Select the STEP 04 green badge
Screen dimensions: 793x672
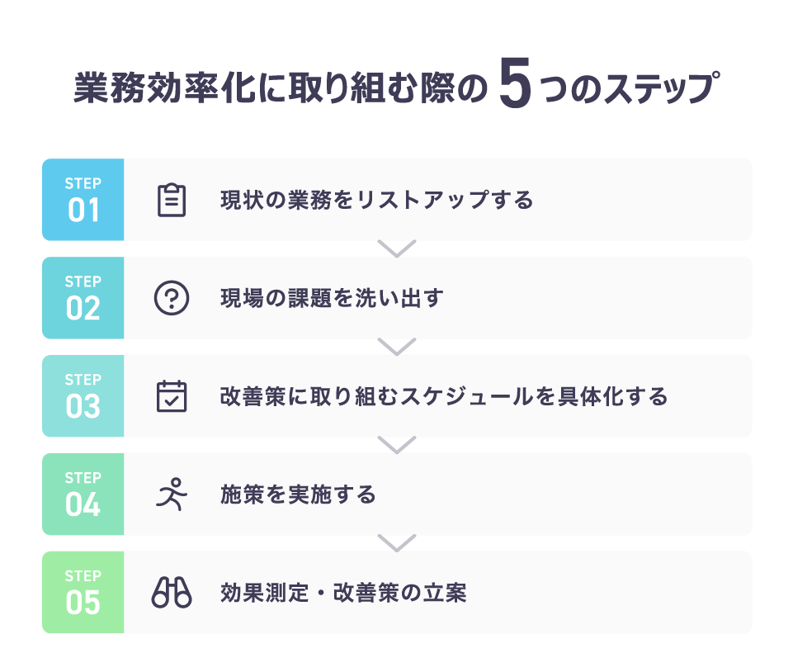83,494
